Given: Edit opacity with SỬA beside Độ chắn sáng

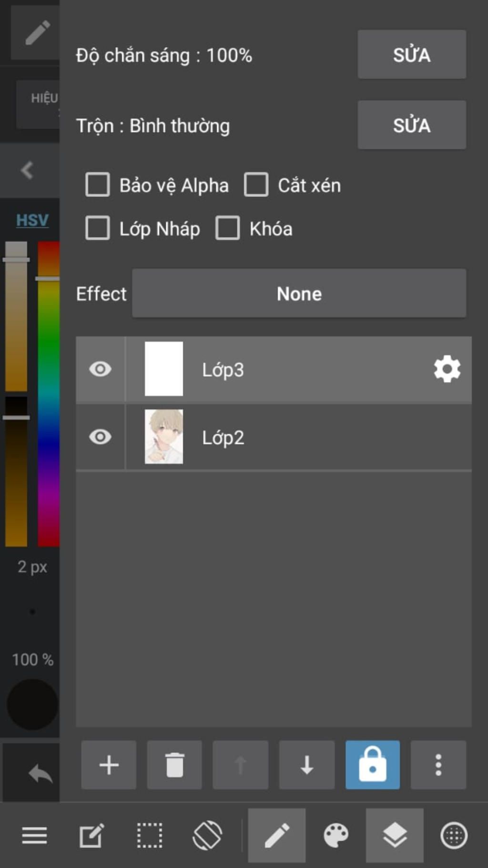Looking at the screenshot, I should coord(412,54).
